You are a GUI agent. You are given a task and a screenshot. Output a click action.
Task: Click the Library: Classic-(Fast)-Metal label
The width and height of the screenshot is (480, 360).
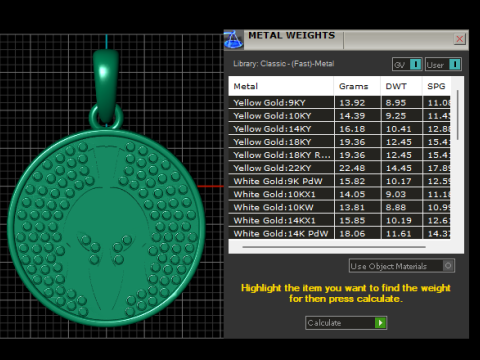tap(284, 63)
